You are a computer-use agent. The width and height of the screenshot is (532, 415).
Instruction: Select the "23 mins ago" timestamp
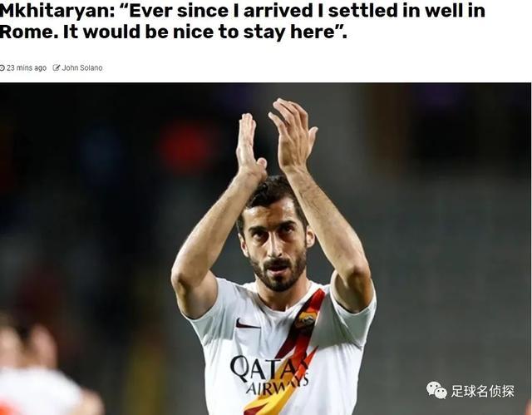click(x=27, y=68)
